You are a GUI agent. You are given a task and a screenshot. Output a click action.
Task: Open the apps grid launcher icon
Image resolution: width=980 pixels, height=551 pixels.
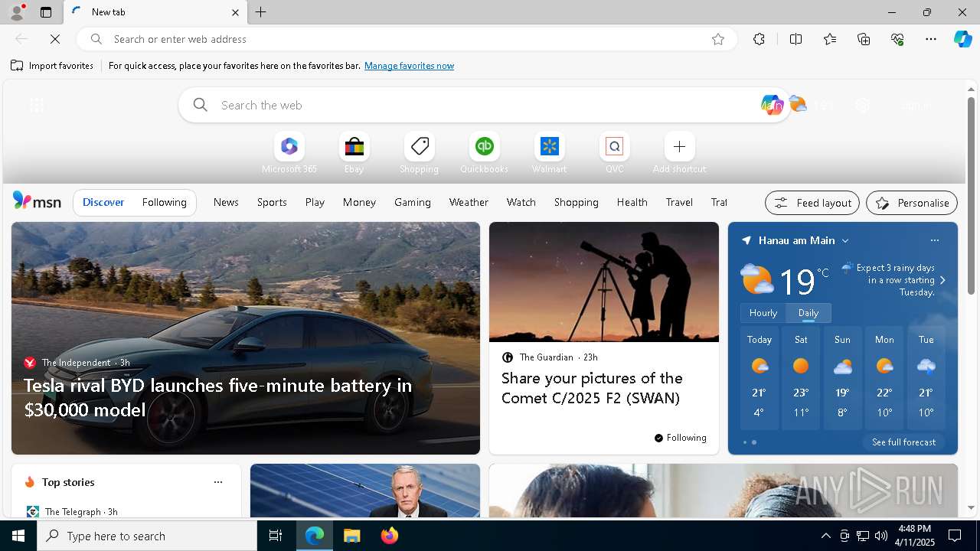click(37, 105)
